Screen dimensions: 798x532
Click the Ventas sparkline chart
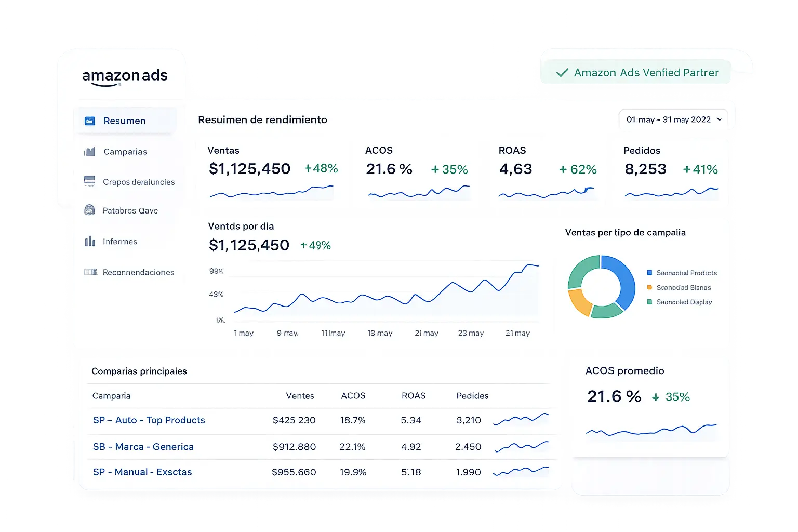pyautogui.click(x=271, y=192)
